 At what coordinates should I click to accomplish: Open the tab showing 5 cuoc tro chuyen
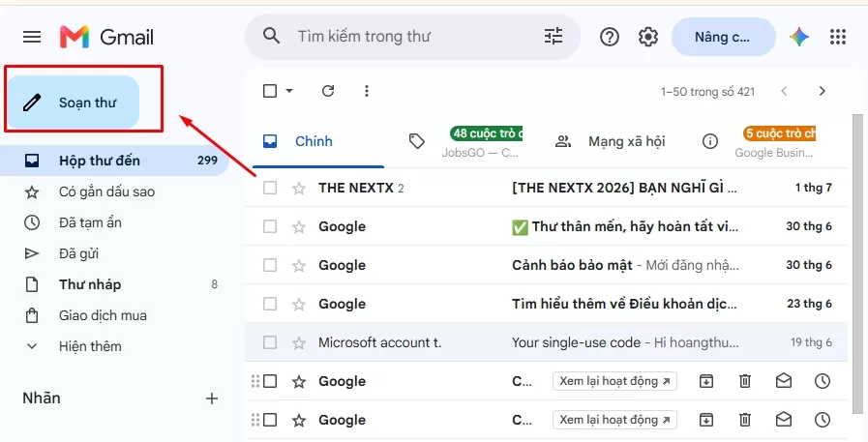760,141
